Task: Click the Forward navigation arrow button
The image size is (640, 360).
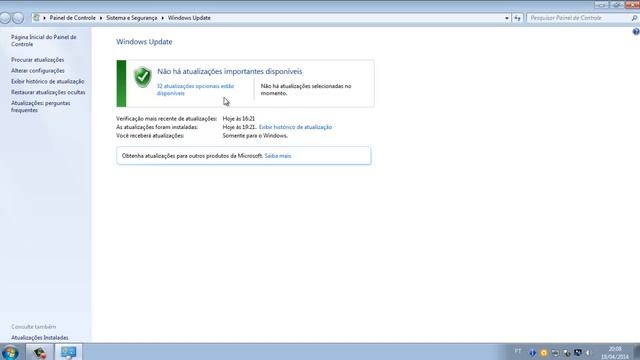Action: click(x=18, y=18)
